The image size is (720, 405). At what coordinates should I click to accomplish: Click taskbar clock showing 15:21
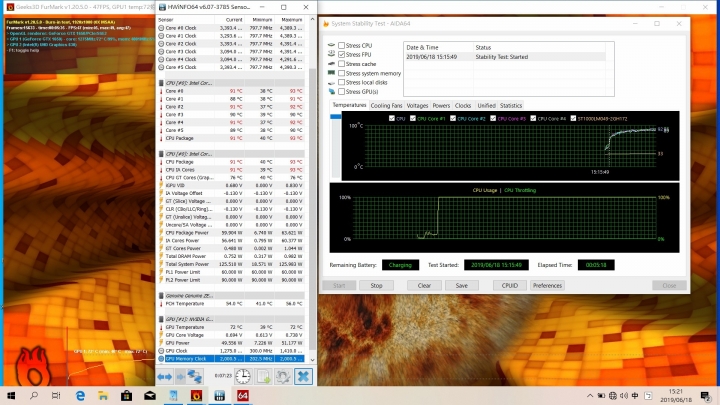pos(676,395)
